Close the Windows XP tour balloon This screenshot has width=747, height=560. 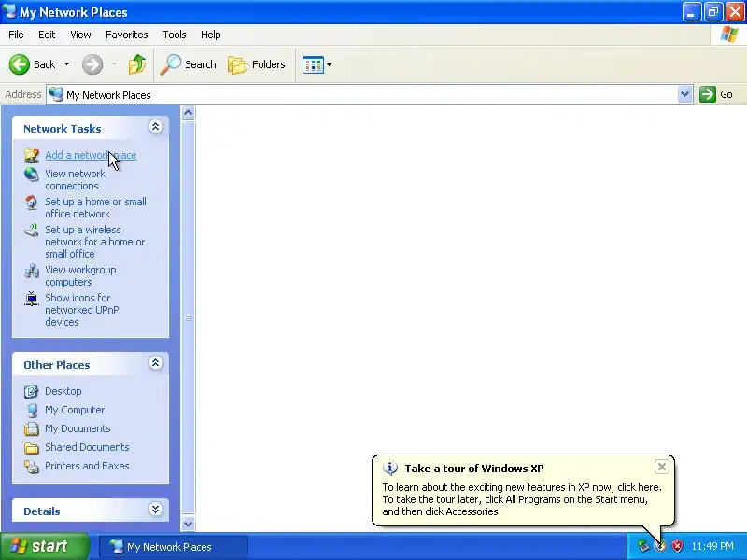pyautogui.click(x=662, y=467)
